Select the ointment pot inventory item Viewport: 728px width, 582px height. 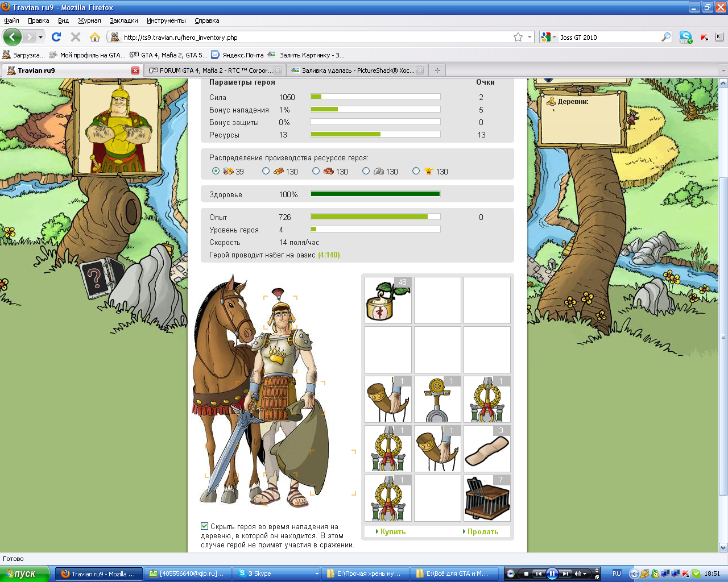[x=388, y=300]
